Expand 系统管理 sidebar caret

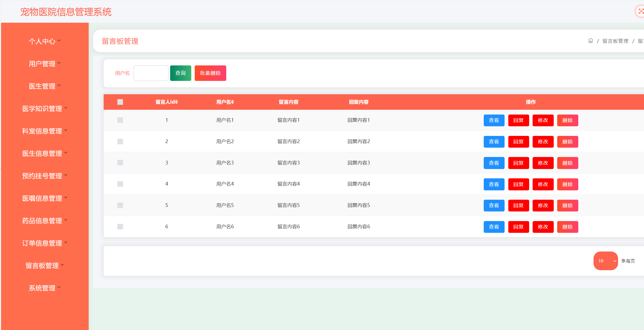pyautogui.click(x=59, y=288)
